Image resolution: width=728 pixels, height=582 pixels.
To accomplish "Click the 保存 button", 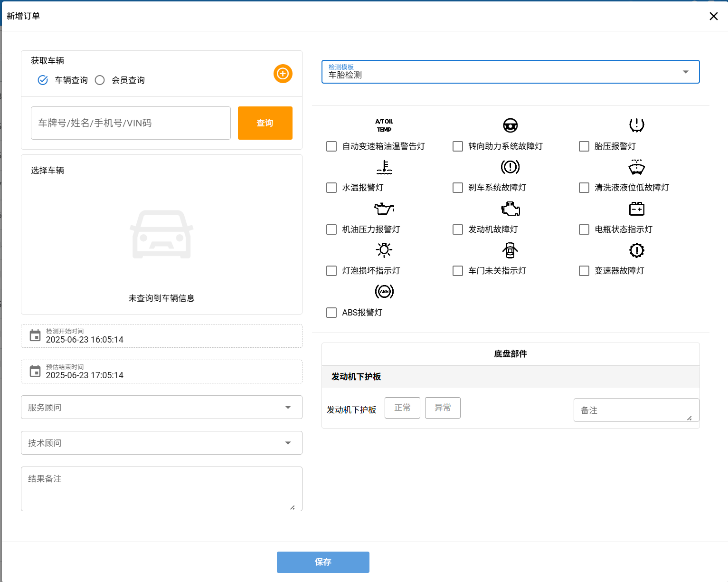I will pyautogui.click(x=323, y=562).
